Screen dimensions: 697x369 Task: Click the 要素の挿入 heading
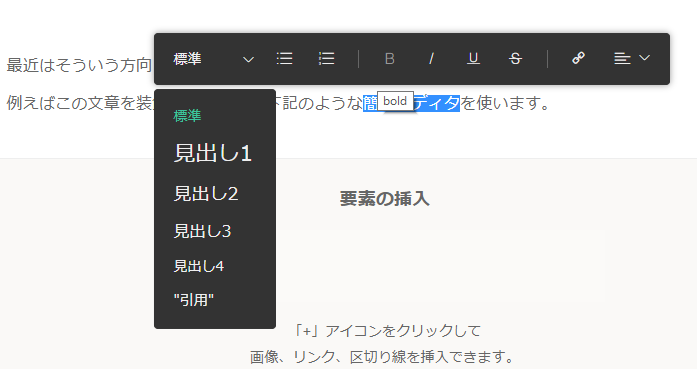point(385,199)
